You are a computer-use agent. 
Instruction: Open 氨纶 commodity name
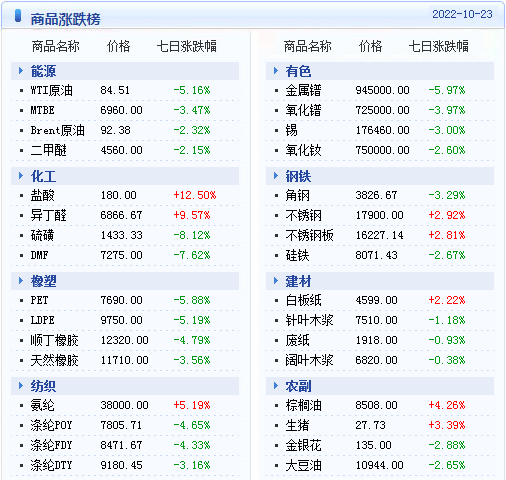click(x=42, y=405)
